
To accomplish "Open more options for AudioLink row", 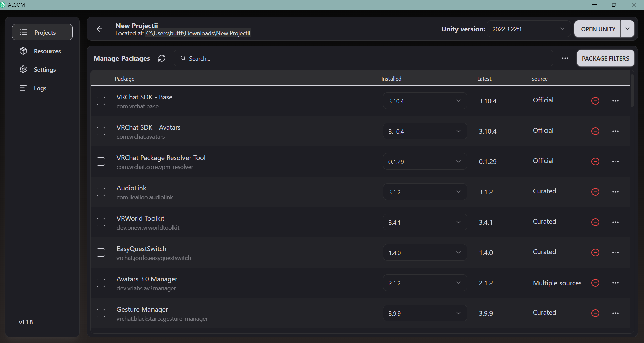I will [x=615, y=192].
